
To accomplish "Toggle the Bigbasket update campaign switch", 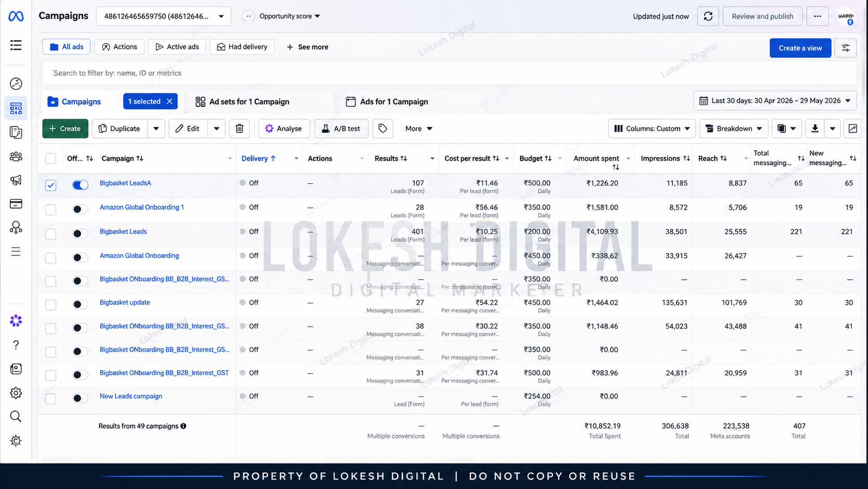I will [x=80, y=304].
